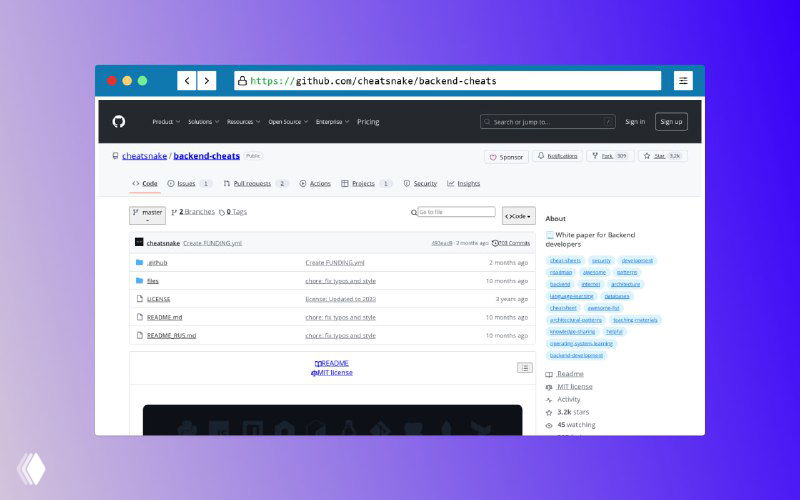
Task: Open the backend-cheats repository link
Action: pyautogui.click(x=207, y=156)
